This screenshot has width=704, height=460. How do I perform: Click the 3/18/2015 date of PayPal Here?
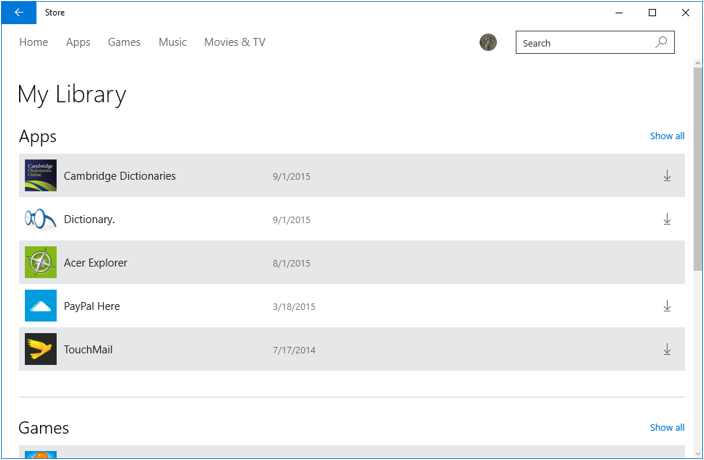click(x=294, y=307)
